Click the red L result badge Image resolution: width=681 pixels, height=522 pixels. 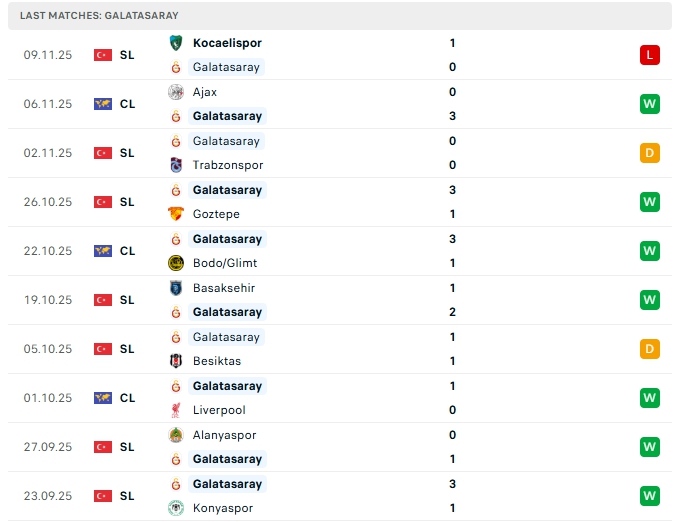click(x=650, y=55)
